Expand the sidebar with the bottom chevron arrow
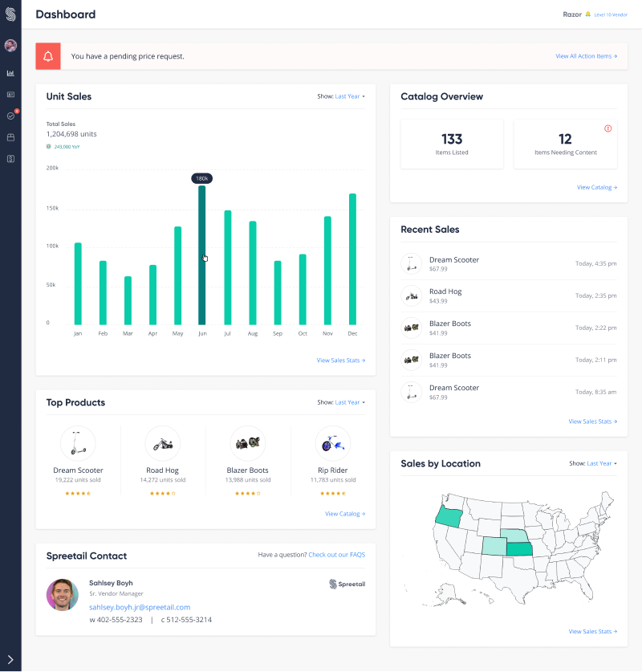This screenshot has height=672, width=642. (10, 659)
